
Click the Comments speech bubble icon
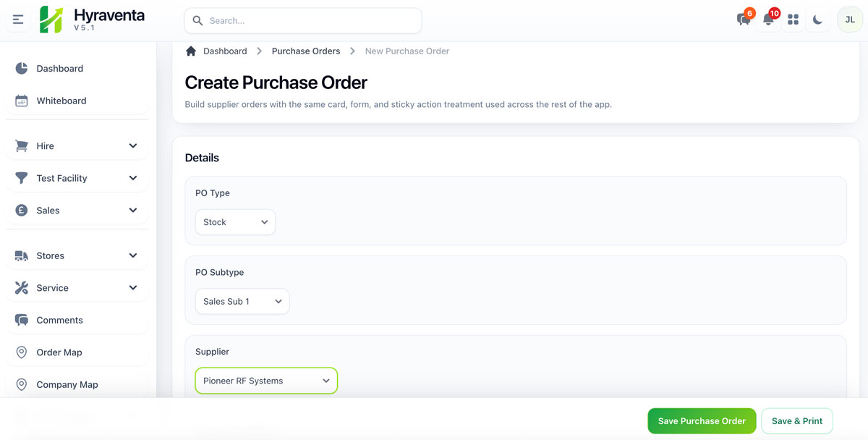coord(22,320)
